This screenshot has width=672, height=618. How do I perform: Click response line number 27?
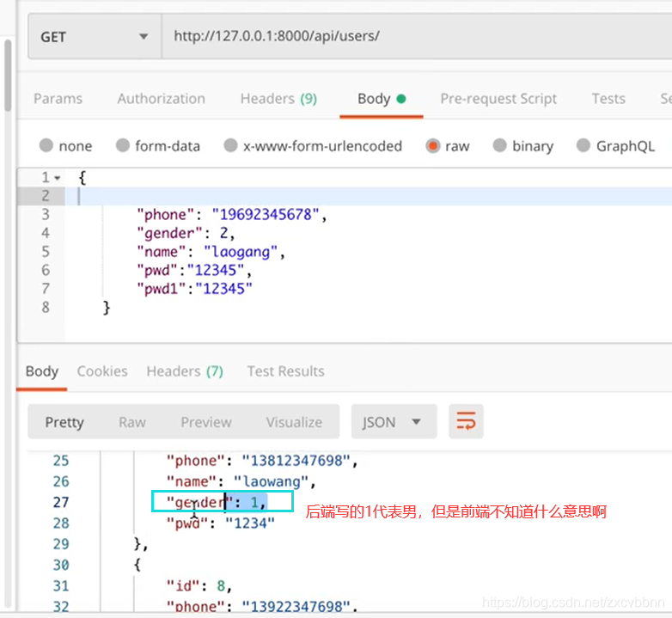point(61,502)
